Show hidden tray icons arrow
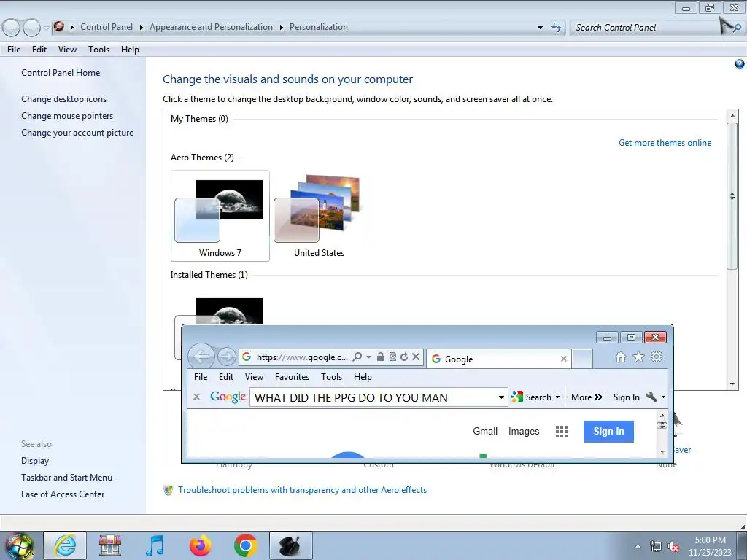This screenshot has width=747, height=560. tap(638, 546)
